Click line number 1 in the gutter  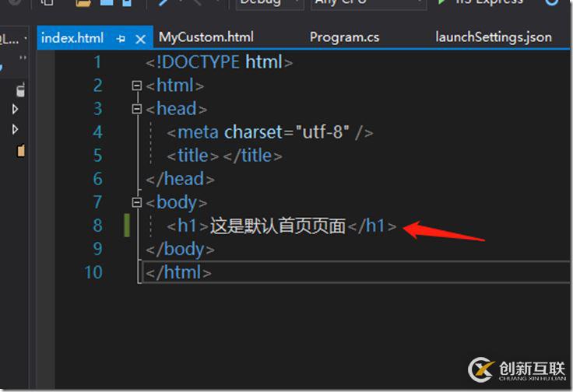click(97, 62)
